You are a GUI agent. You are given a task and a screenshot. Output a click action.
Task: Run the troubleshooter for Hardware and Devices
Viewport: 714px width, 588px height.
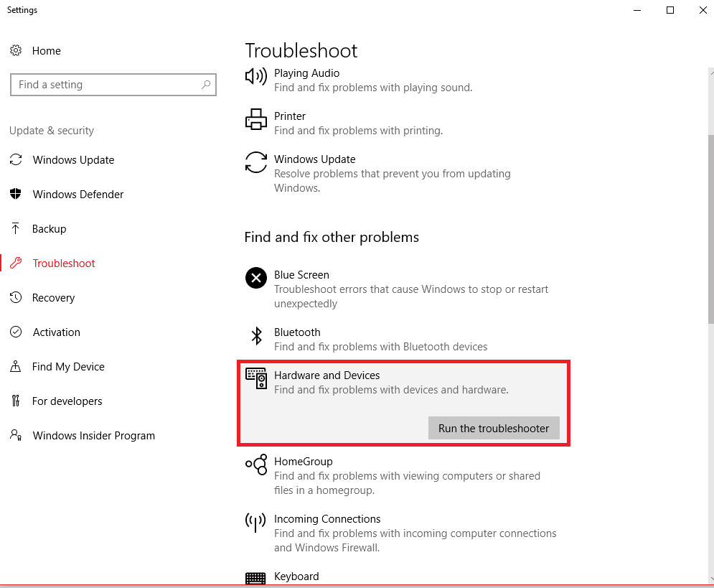pyautogui.click(x=494, y=428)
